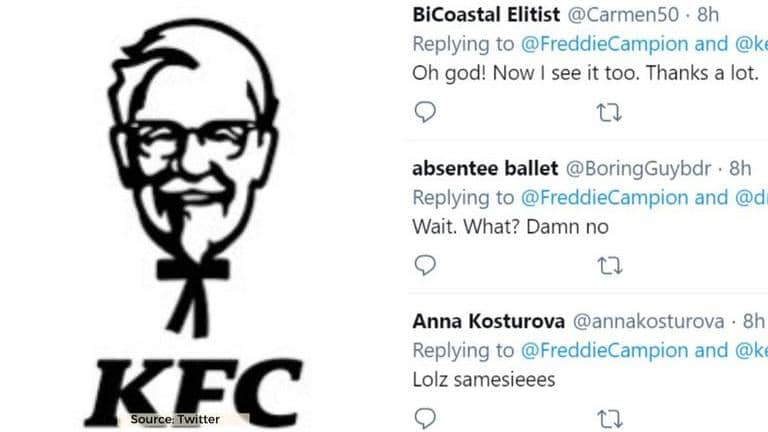Reply to absentee ballet's "Wait. What?" tweet
The image size is (768, 432).
pos(425,265)
